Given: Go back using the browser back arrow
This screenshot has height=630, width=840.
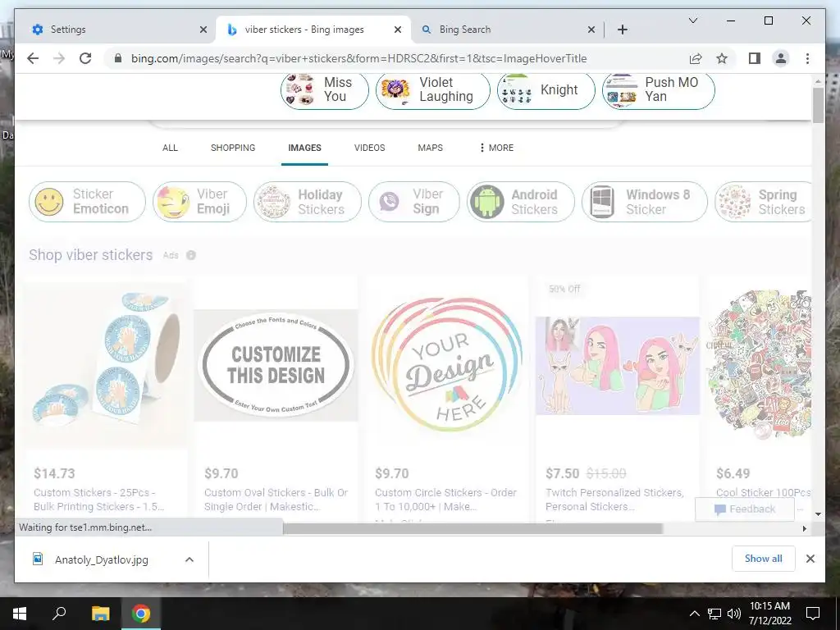Looking at the screenshot, I should pyautogui.click(x=33, y=58).
